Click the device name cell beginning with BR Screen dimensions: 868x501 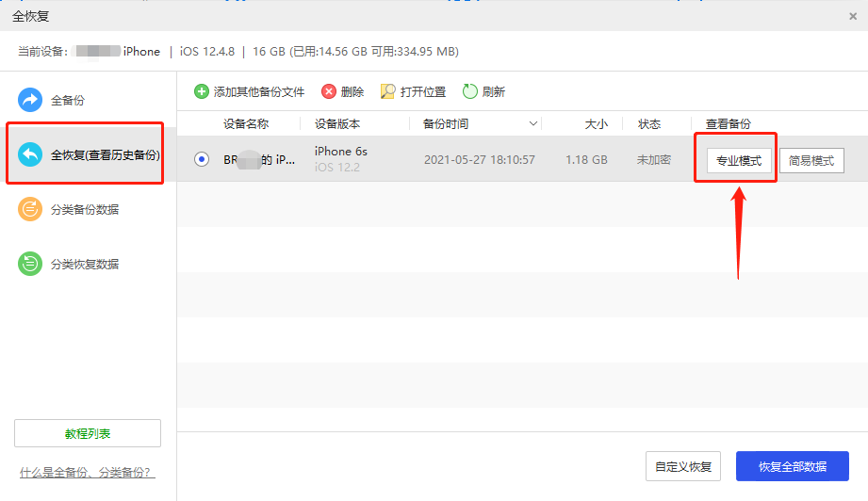259,160
